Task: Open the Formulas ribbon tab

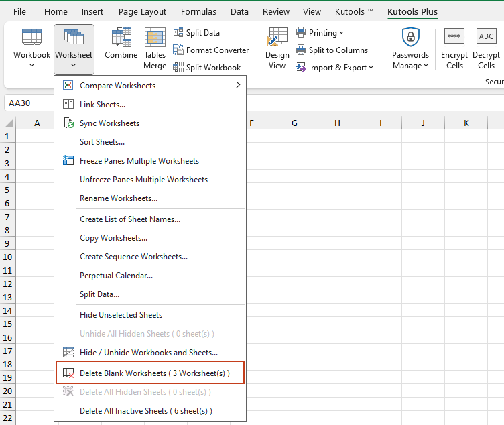Action: click(x=198, y=12)
